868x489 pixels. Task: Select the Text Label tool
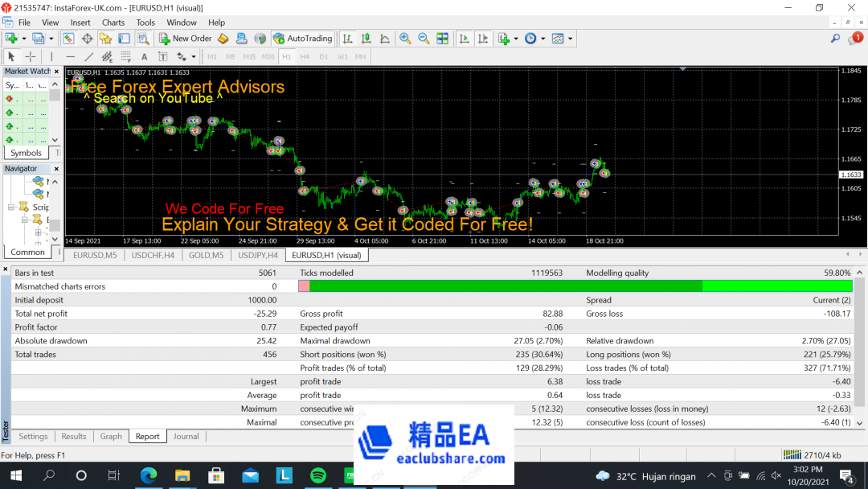click(x=162, y=56)
